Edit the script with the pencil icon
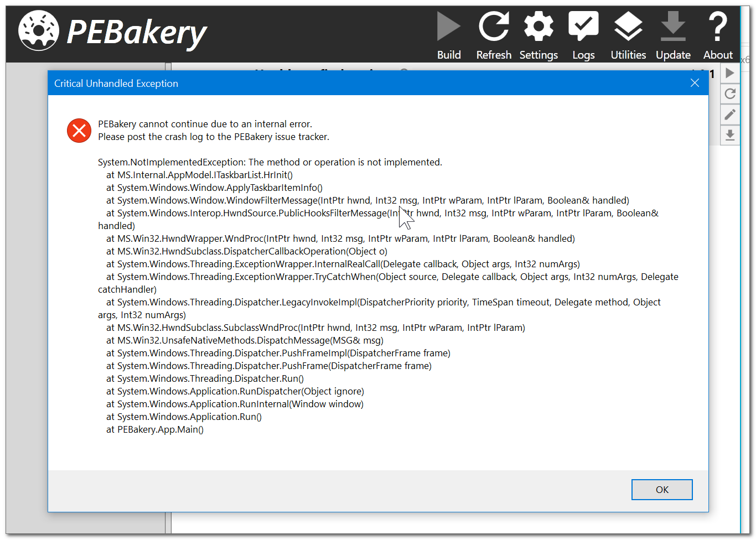 (730, 115)
